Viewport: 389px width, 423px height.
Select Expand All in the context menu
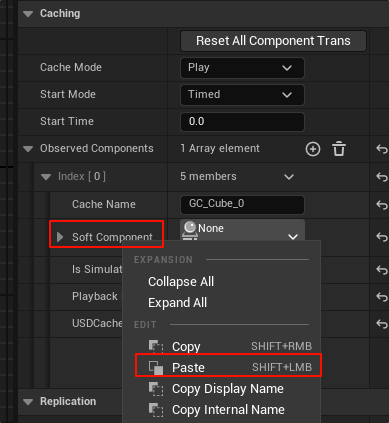pos(177,303)
